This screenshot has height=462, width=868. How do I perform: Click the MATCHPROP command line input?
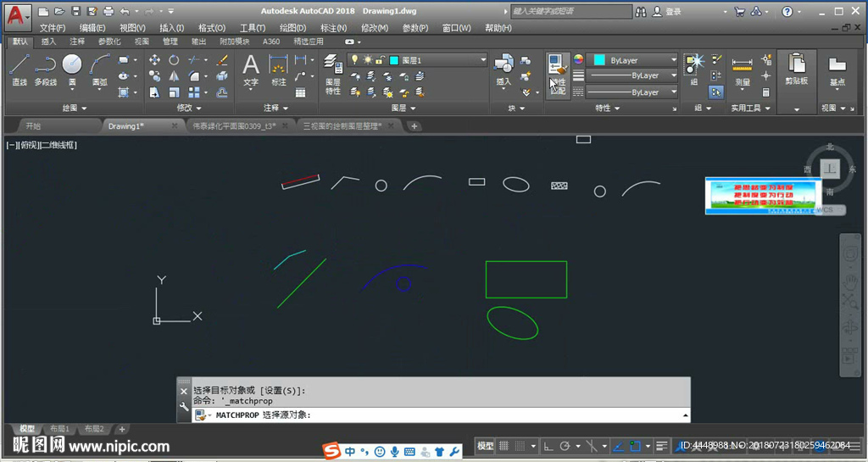click(441, 415)
